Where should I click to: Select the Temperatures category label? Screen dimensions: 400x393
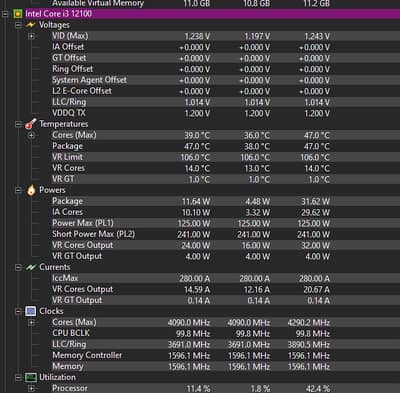click(64, 124)
